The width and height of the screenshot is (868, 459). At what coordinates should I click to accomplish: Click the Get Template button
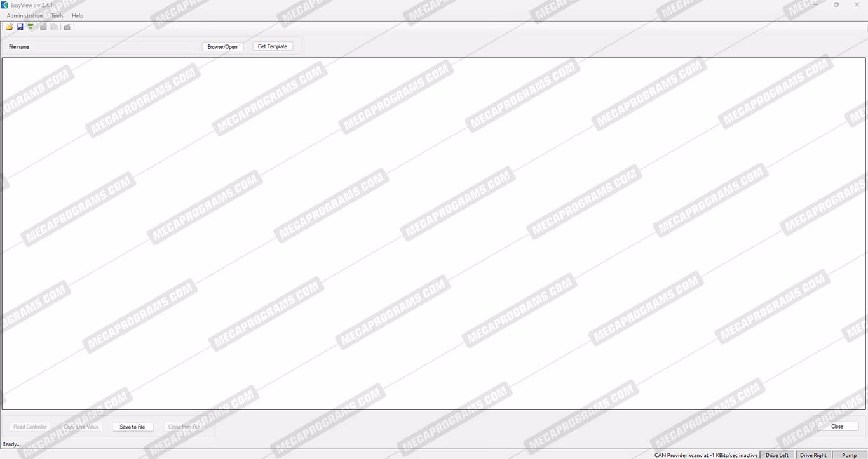pos(273,46)
